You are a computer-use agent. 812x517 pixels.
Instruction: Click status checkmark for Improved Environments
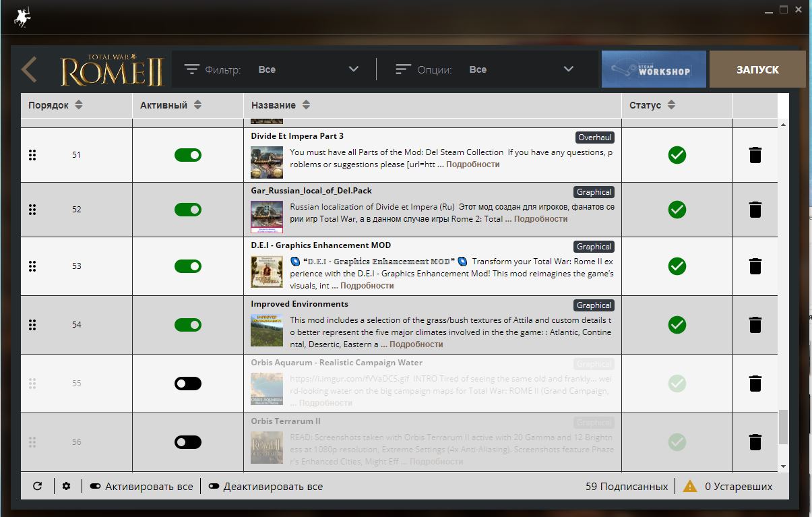click(x=677, y=325)
